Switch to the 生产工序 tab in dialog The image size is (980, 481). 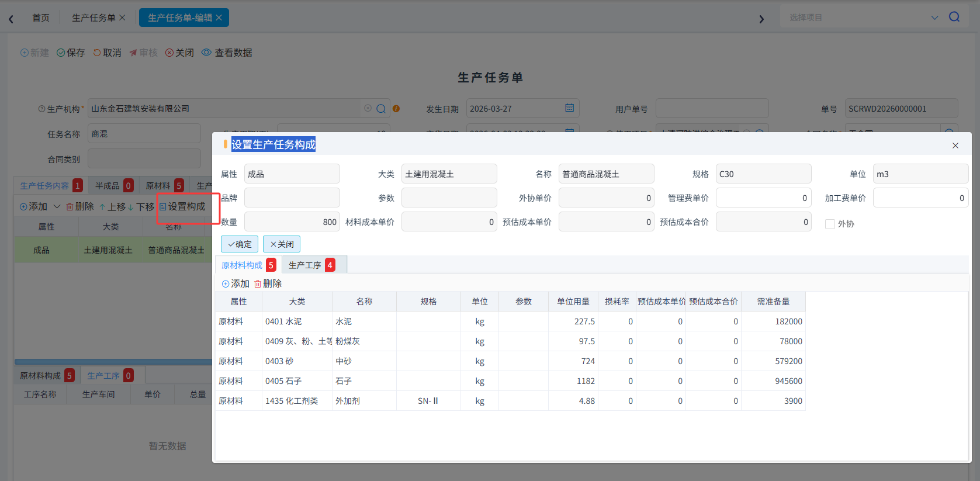pyautogui.click(x=313, y=265)
